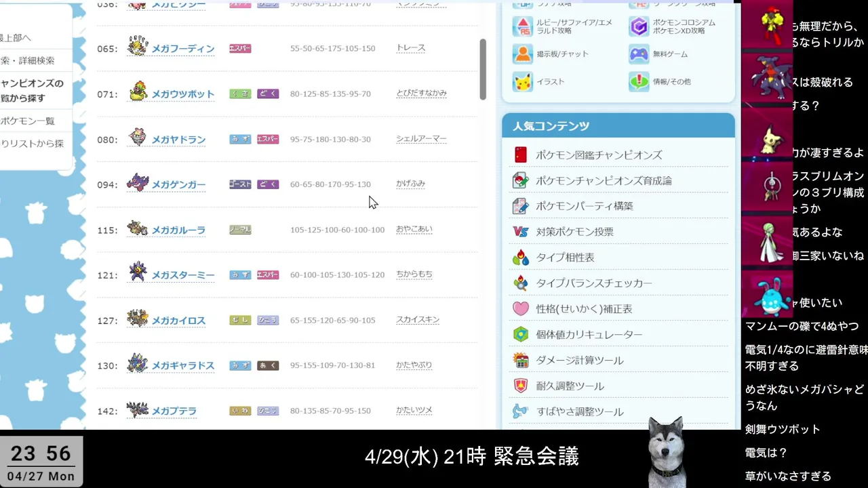This screenshot has height=488, width=868.
Task: Click the メガウツボット sprite icon
Action: pyautogui.click(x=138, y=91)
